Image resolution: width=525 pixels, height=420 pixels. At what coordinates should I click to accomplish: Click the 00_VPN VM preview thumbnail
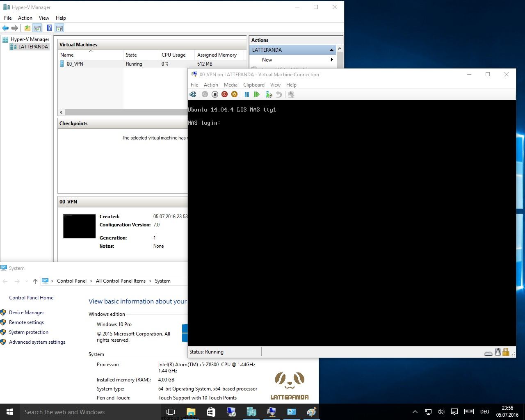coord(79,226)
